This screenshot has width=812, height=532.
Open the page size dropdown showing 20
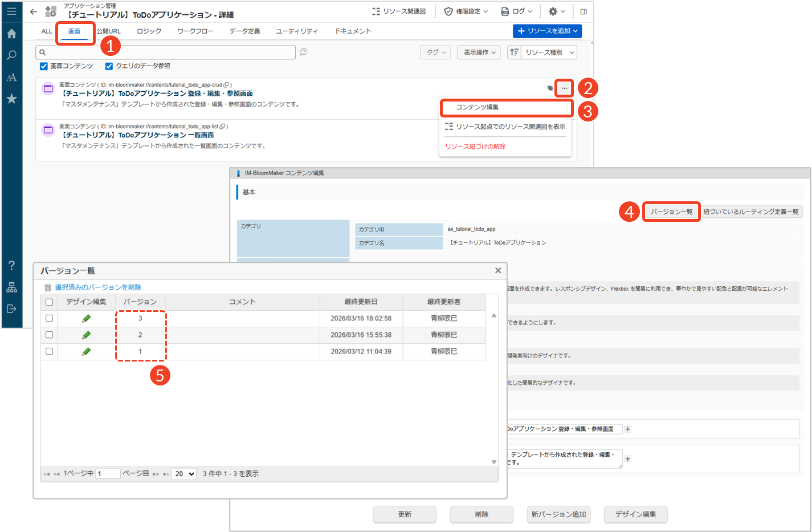click(184, 474)
